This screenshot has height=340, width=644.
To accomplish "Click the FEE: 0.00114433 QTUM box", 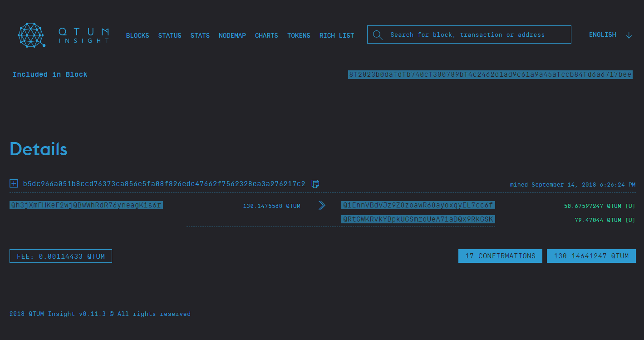I will [61, 256].
